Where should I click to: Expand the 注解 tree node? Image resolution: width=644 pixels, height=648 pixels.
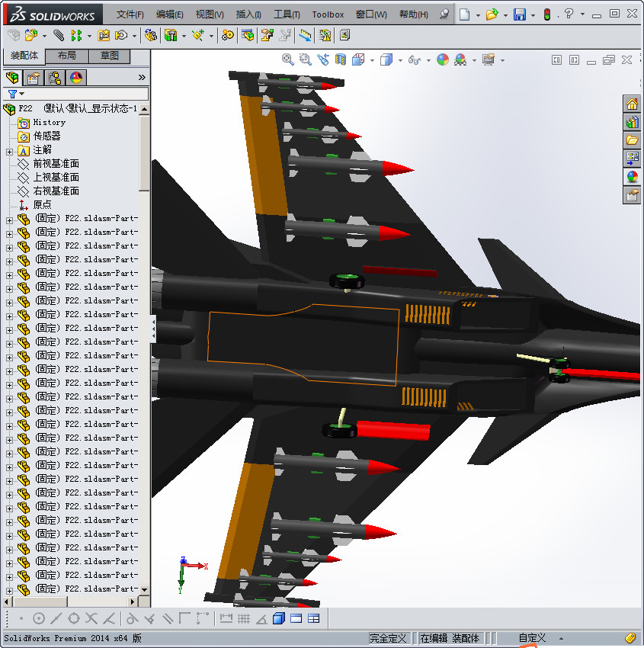9,152
